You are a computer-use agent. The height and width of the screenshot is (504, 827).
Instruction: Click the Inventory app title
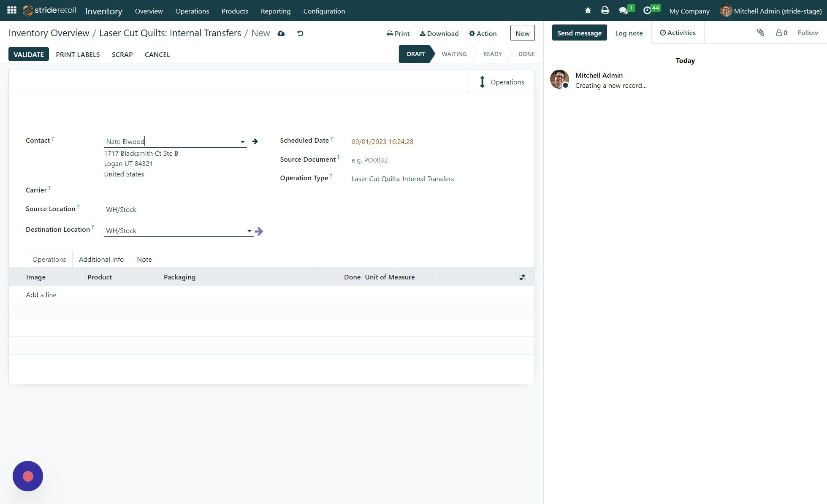104,11
